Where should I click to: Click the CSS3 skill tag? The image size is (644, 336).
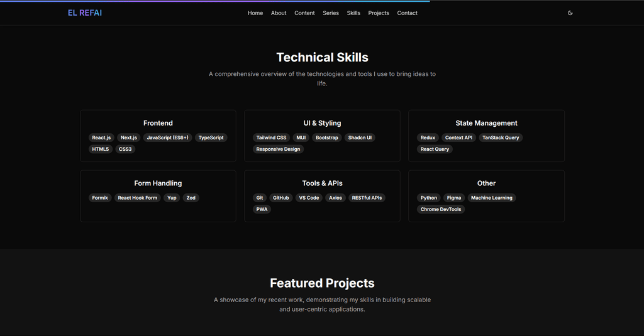(x=125, y=149)
